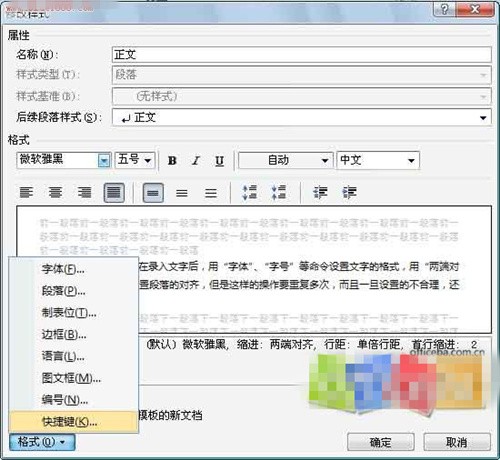
Task: Select align left paragraph icon
Action: [x=26, y=193]
